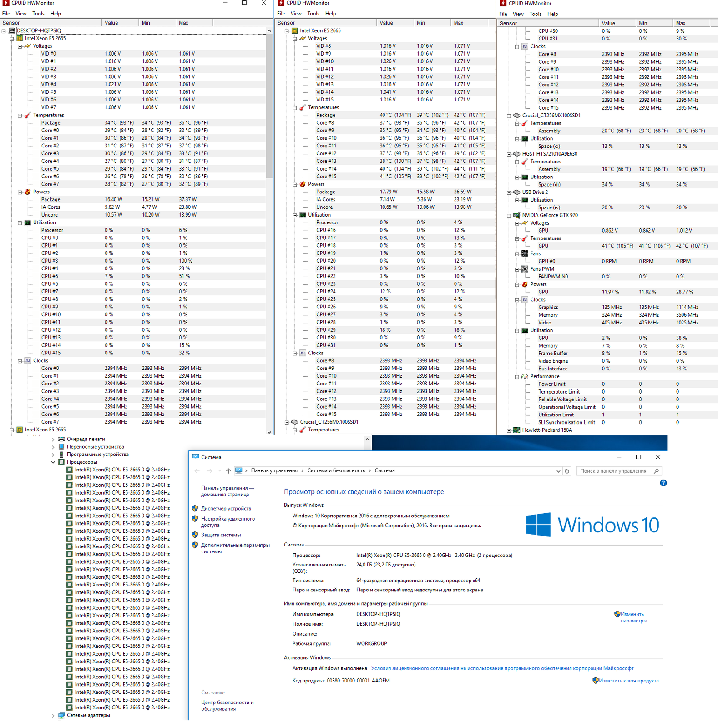Viewport: 718px width, 728px height.
Task: Collapse Clocks node in middle HWMonitor window
Action: pyautogui.click(x=295, y=353)
